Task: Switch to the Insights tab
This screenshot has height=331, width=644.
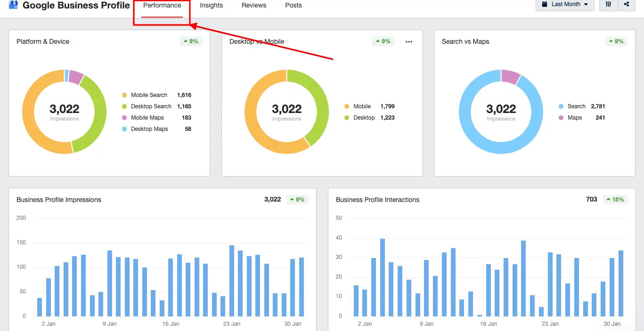Action: pyautogui.click(x=211, y=5)
